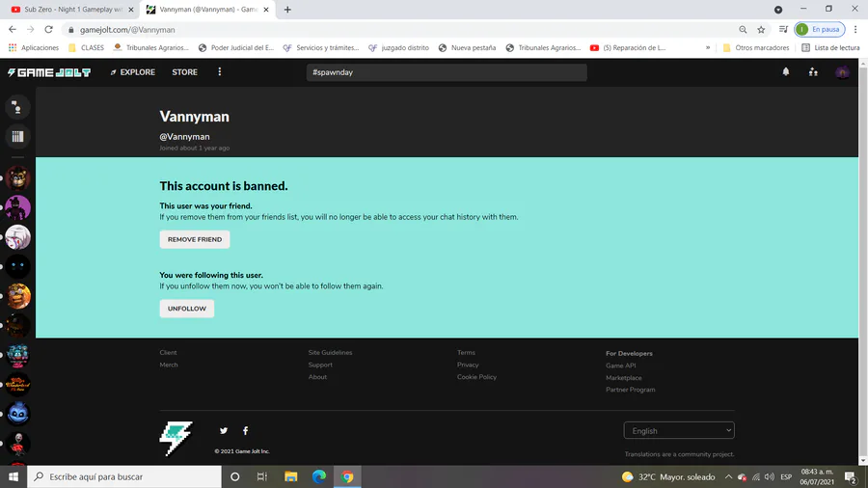Screen dimensions: 868x488
Task: Open the Site Guidelines footer link
Action: pos(330,352)
